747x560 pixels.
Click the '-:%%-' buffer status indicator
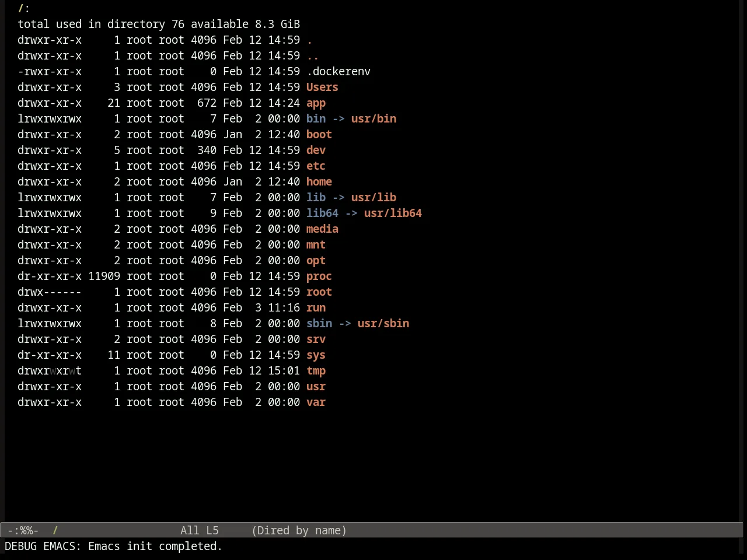point(23,531)
